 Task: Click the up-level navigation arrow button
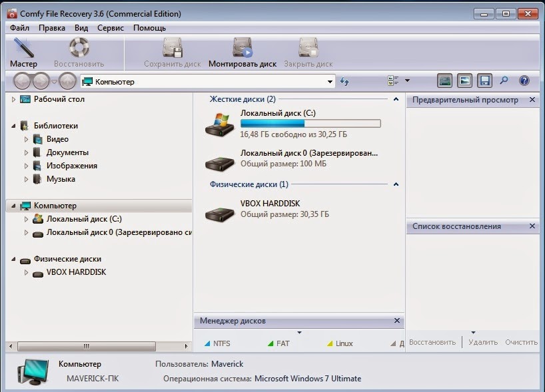coord(67,81)
